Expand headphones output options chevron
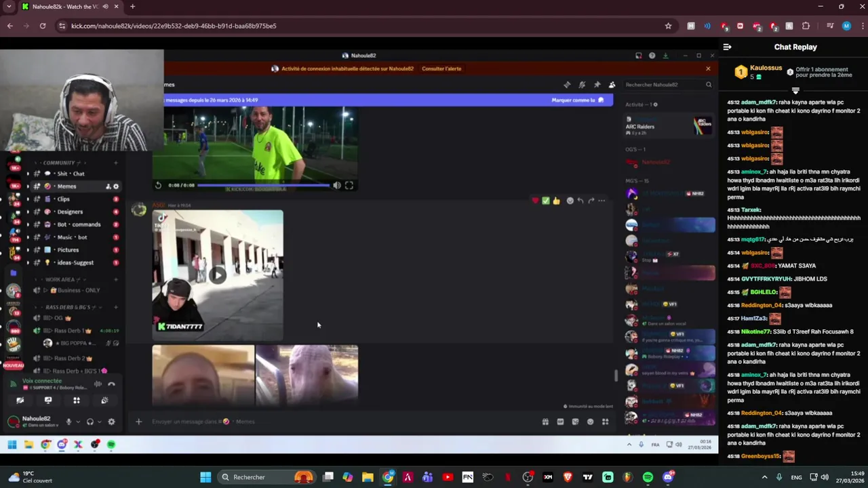868x488 pixels. click(x=99, y=422)
